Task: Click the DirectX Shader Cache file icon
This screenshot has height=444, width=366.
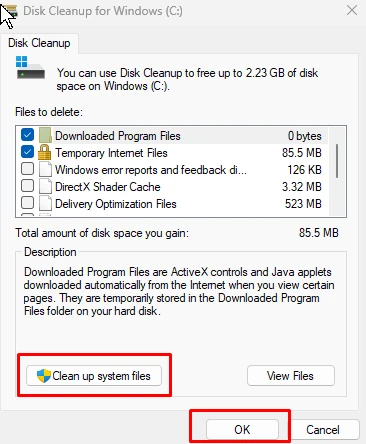Action: pyautogui.click(x=45, y=186)
